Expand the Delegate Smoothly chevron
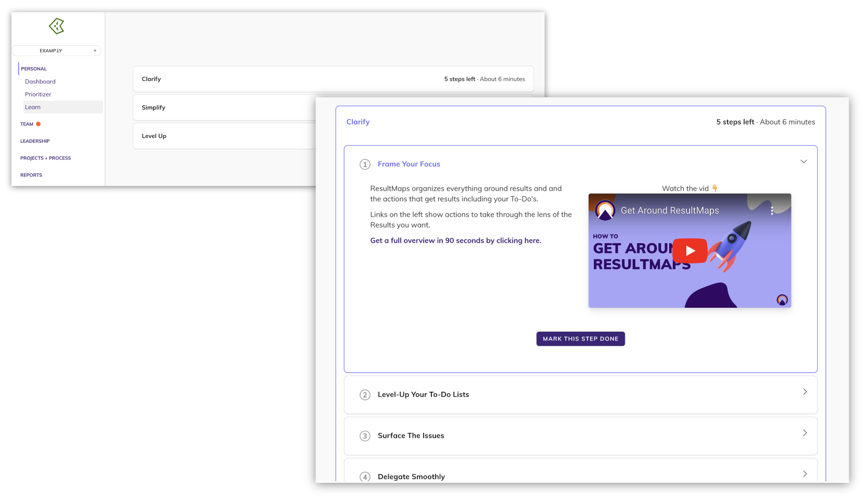The height and width of the screenshot is (500, 868). click(x=805, y=474)
